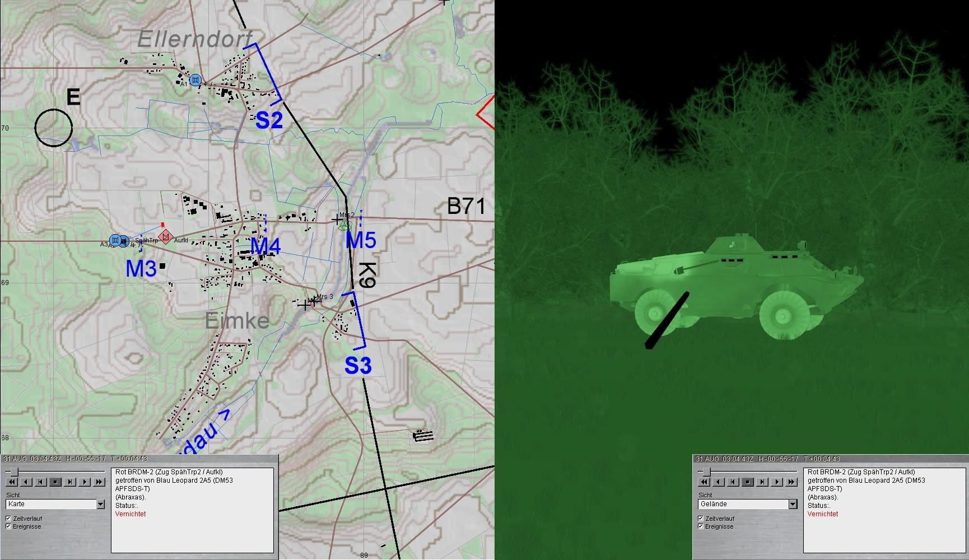The height and width of the screenshot is (560, 969).
Task: Toggle Ereignisse checkbox in right Gelände panel
Action: pyautogui.click(x=701, y=526)
